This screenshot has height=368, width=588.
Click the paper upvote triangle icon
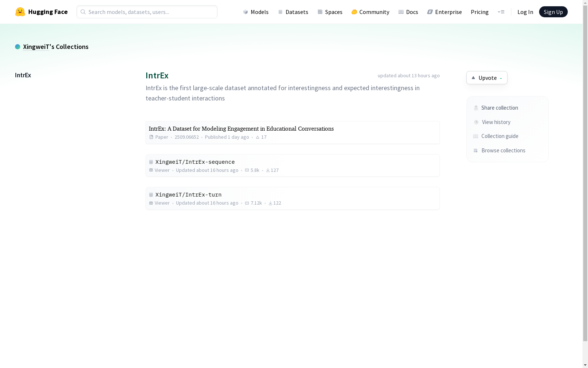pyautogui.click(x=258, y=137)
